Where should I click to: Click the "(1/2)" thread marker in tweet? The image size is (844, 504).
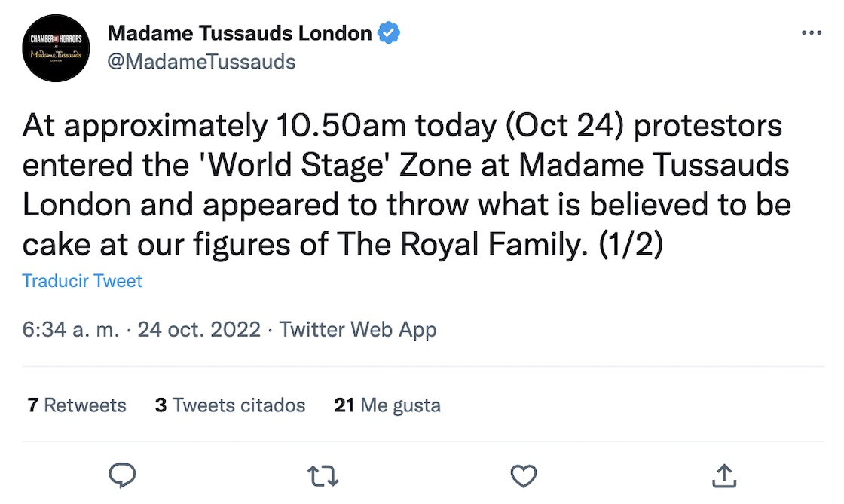[x=631, y=244]
